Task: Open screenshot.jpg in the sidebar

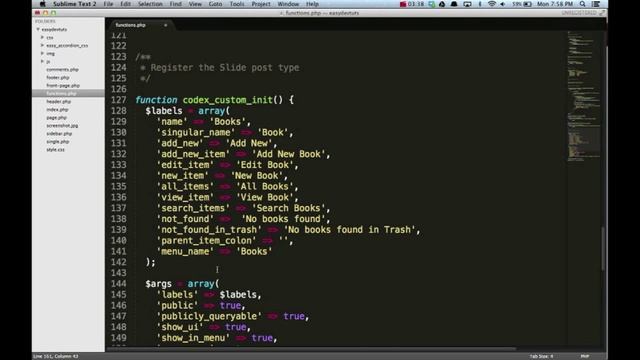Action: 62,126
